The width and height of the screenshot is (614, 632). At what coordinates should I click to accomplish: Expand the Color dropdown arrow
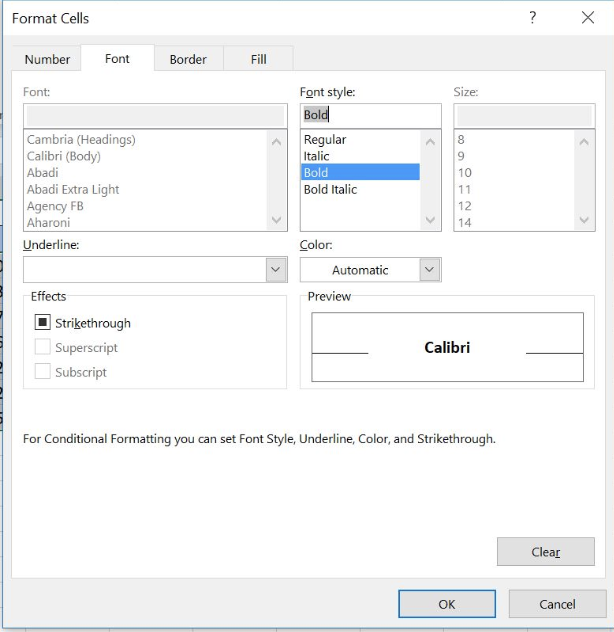[430, 269]
